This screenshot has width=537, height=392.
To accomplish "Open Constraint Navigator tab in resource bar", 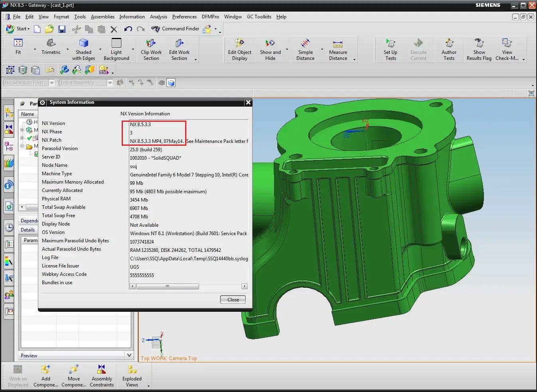I will click(x=9, y=129).
